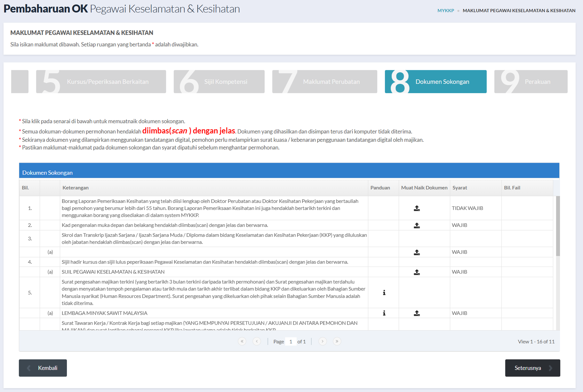
Task: Click the Kembali button
Action: [x=43, y=368]
